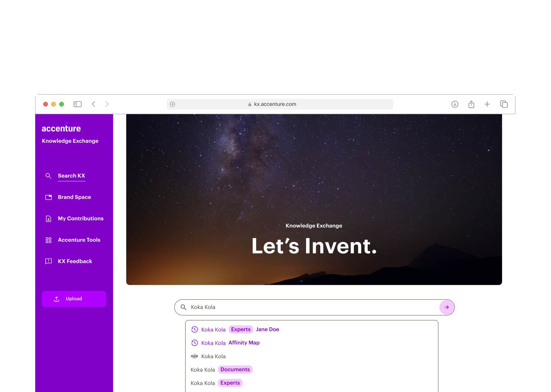551x392 pixels.
Task: Click the Safari sidebar toggle icon
Action: (78, 104)
